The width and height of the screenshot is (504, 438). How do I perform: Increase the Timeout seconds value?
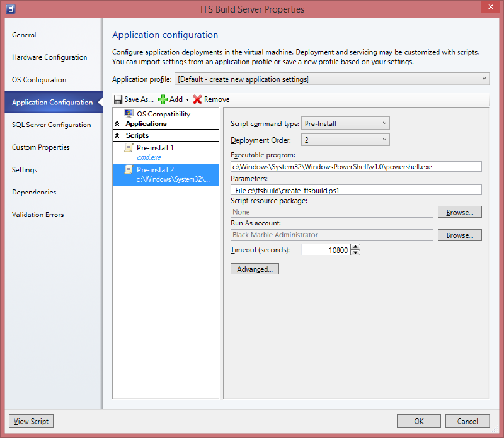click(355, 247)
